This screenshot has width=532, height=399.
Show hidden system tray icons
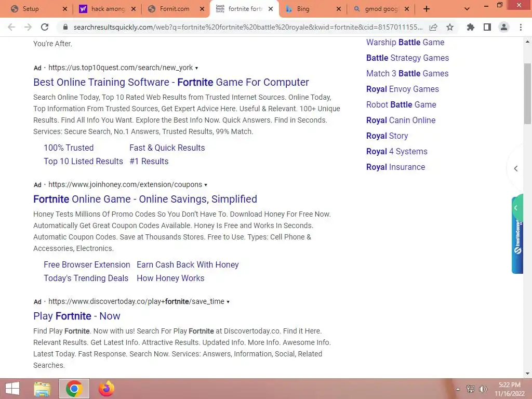458,389
